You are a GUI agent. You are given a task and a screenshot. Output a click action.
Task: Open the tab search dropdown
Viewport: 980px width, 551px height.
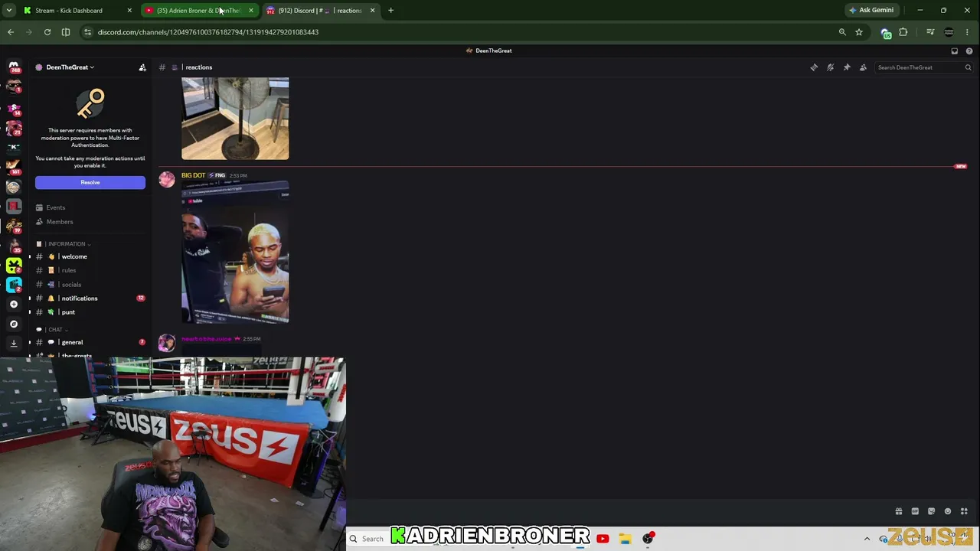pos(9,11)
